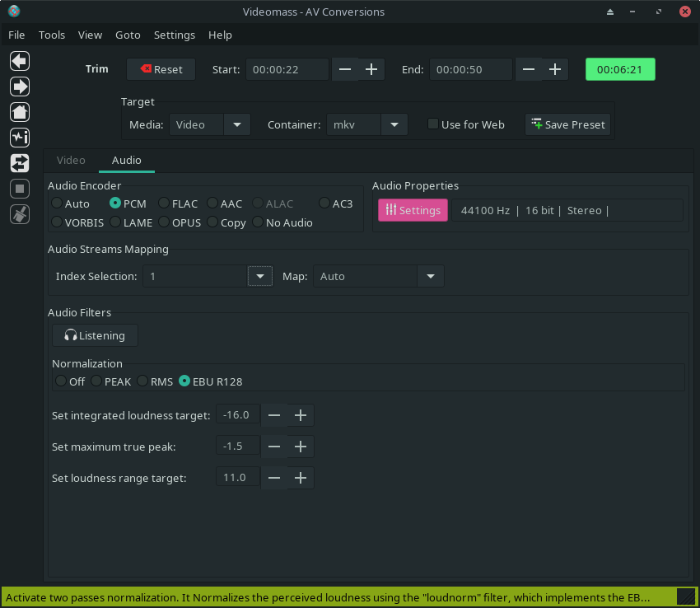Select the Auto audio encoder
The image size is (700, 608).
point(71,203)
